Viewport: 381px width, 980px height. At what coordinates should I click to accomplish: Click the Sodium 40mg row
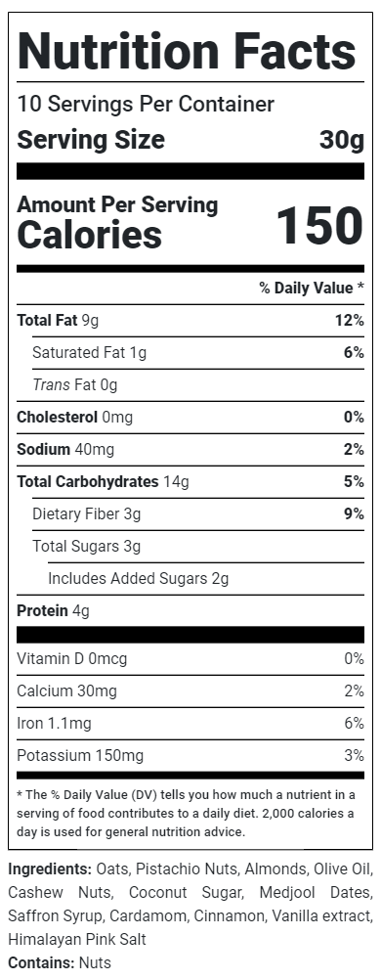[190, 449]
